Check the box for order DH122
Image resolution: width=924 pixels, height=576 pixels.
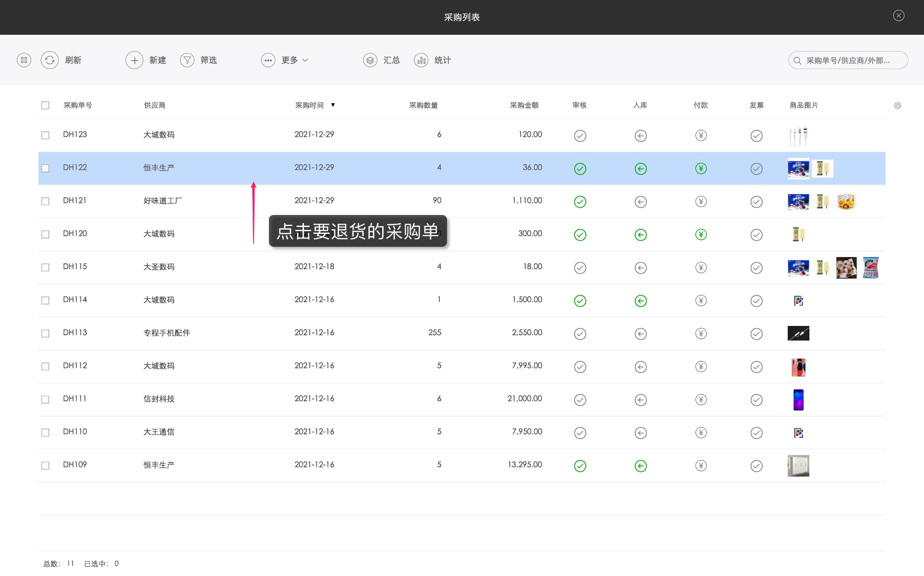tap(45, 168)
